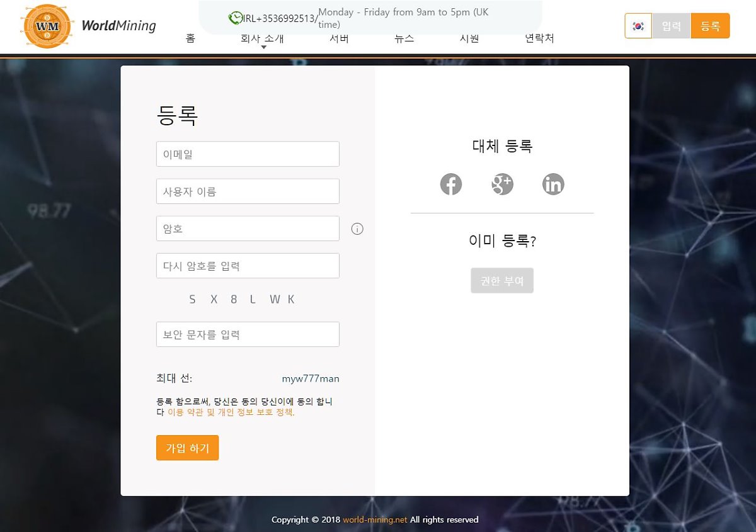The width and height of the screenshot is (756, 532).
Task: Open the 이용 약관 및 개인 정보 보호 정책 link
Action: coord(231,413)
